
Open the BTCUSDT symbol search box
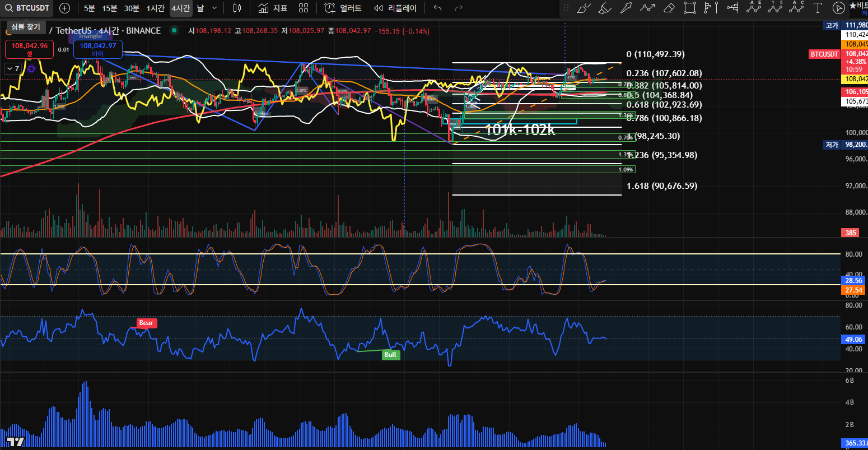tap(26, 8)
